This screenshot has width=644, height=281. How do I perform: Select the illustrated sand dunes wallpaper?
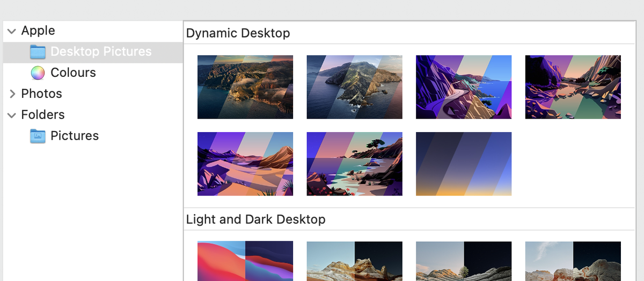coord(245,164)
